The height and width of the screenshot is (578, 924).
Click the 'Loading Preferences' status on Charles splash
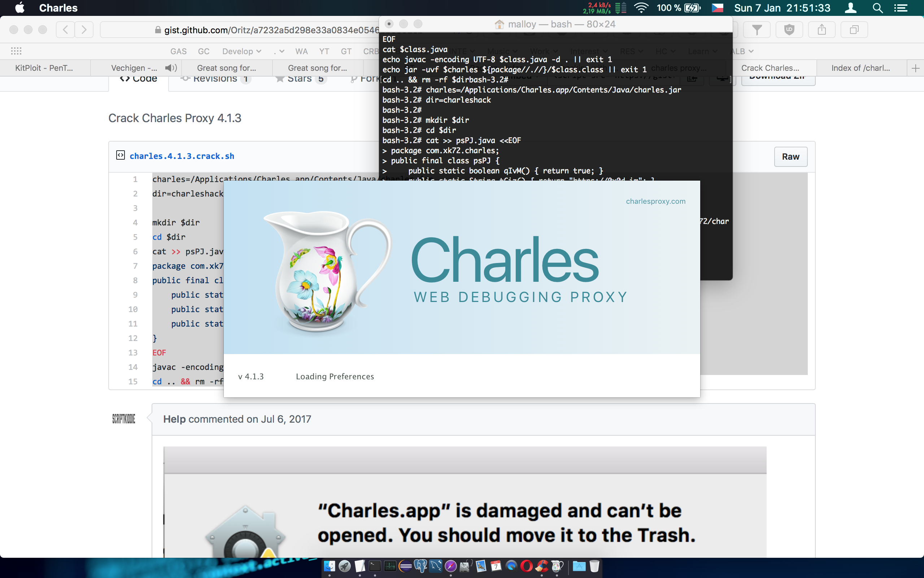pyautogui.click(x=335, y=376)
